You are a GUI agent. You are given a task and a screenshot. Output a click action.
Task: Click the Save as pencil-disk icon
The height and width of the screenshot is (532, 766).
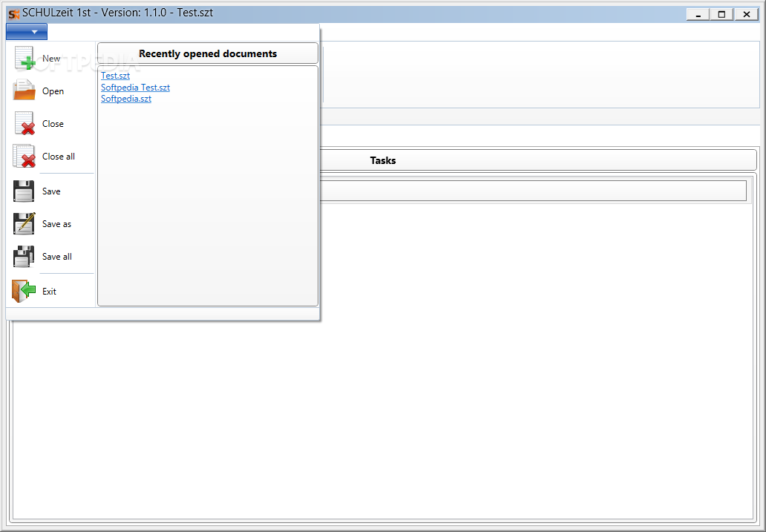pyautogui.click(x=24, y=224)
